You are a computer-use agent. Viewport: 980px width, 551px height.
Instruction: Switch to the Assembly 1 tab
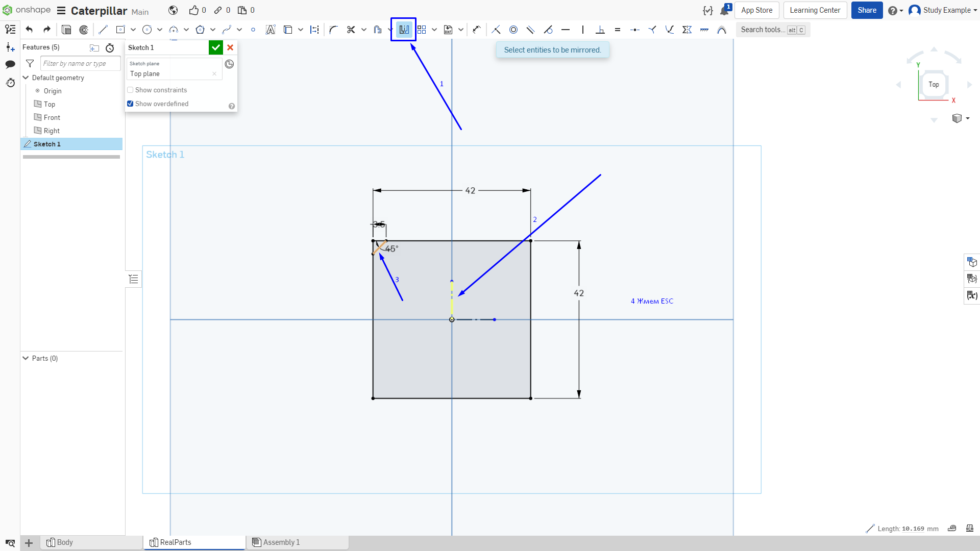pos(298,542)
